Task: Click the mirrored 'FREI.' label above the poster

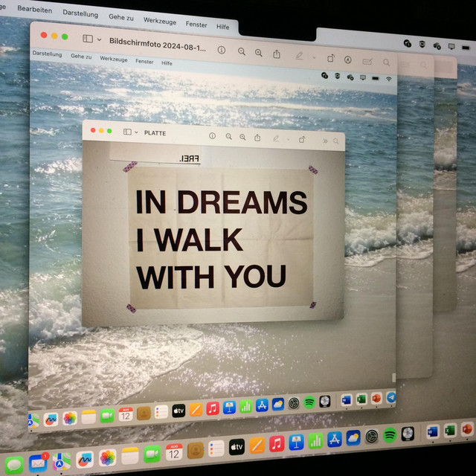Action: click(189, 158)
